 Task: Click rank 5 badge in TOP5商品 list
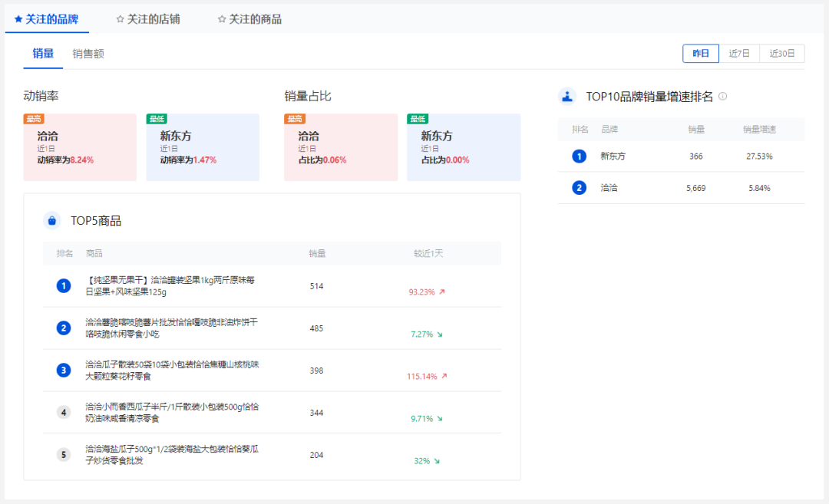tap(64, 455)
